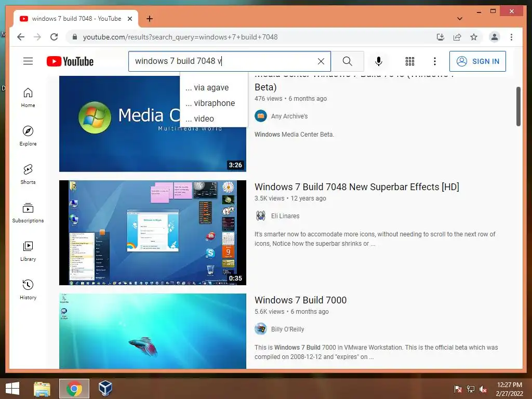Play the Media Center video thumbnail
532x399 pixels.
153,124
